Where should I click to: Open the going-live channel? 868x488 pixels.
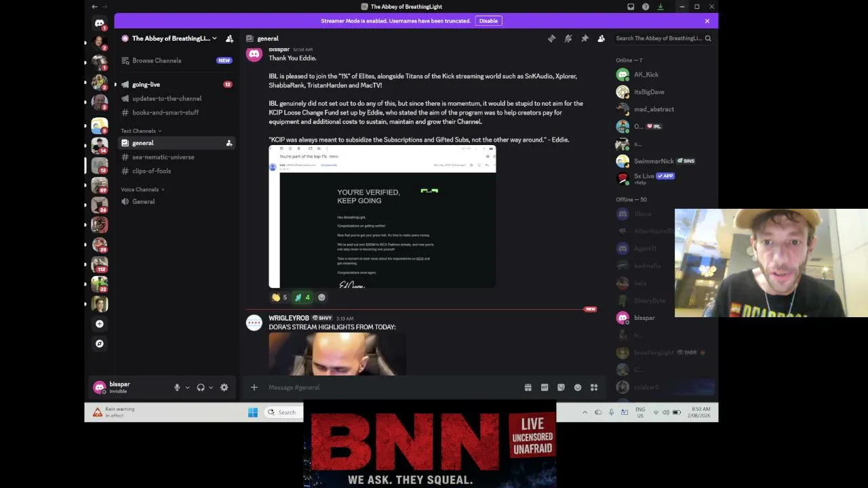(176, 85)
